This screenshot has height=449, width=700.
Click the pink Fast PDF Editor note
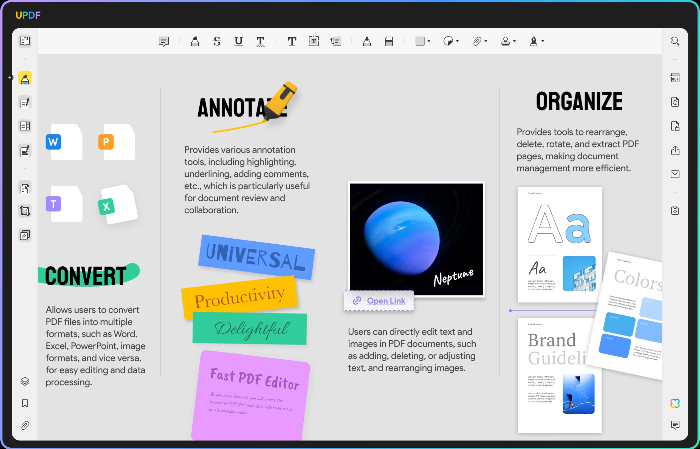point(251,395)
